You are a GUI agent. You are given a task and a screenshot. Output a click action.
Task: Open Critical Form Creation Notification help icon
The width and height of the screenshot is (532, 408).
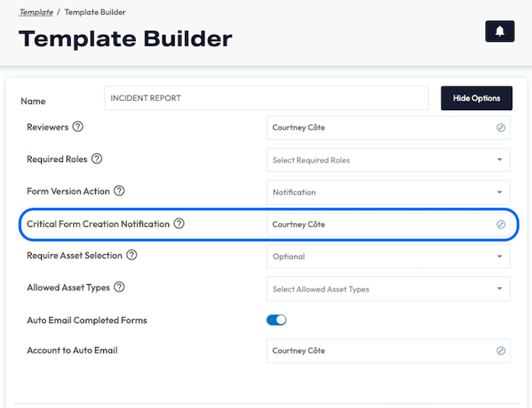coord(179,224)
